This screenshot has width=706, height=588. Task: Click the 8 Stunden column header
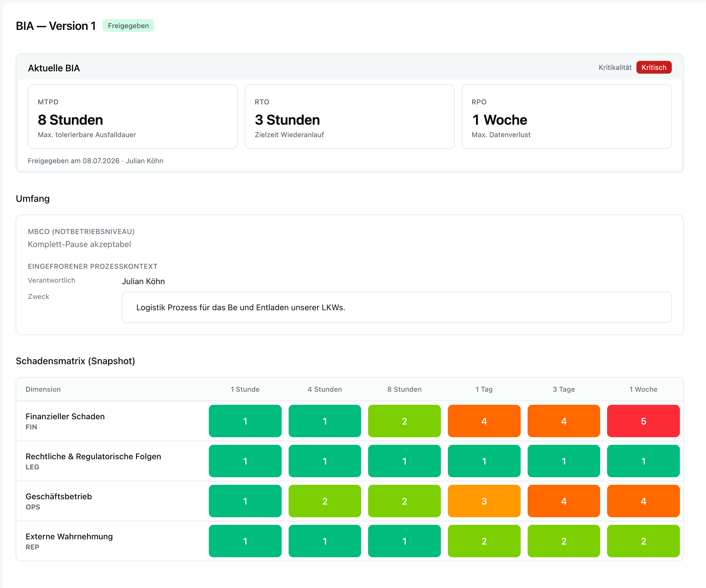pos(404,389)
